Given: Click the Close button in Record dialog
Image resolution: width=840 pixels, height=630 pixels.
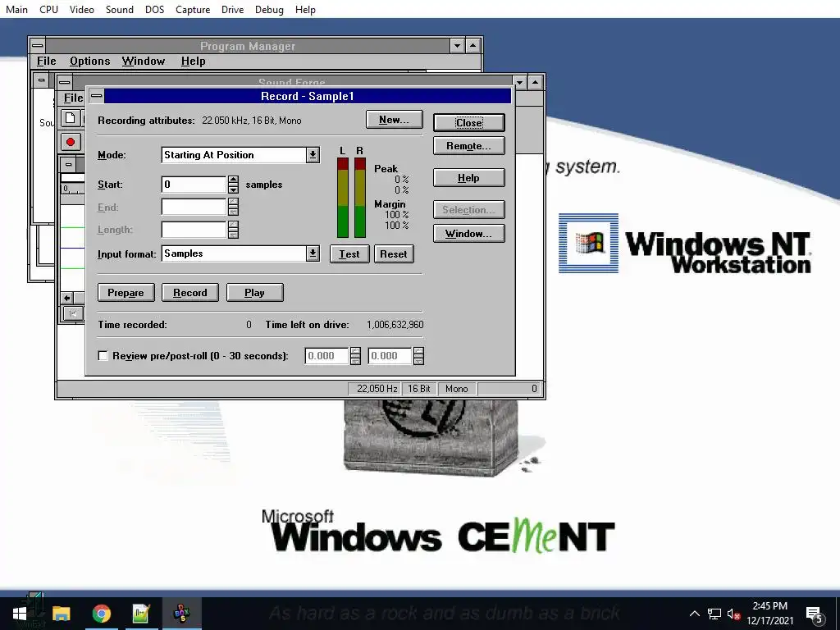Looking at the screenshot, I should click(468, 123).
